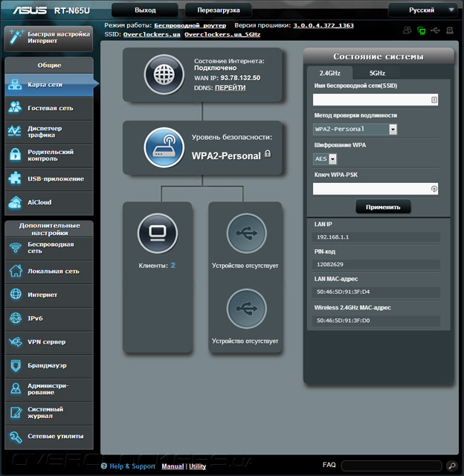
Task: Click USB status icon in header
Action: point(435,30)
